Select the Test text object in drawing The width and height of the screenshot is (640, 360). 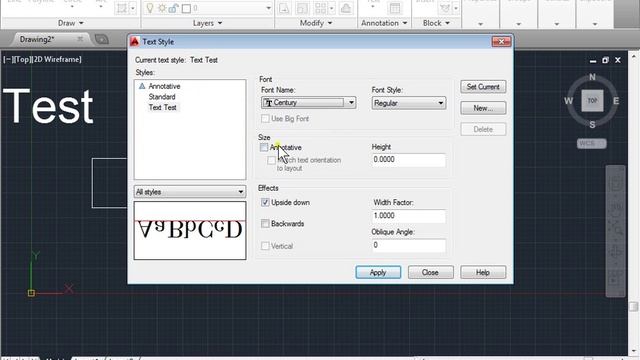pos(48,106)
